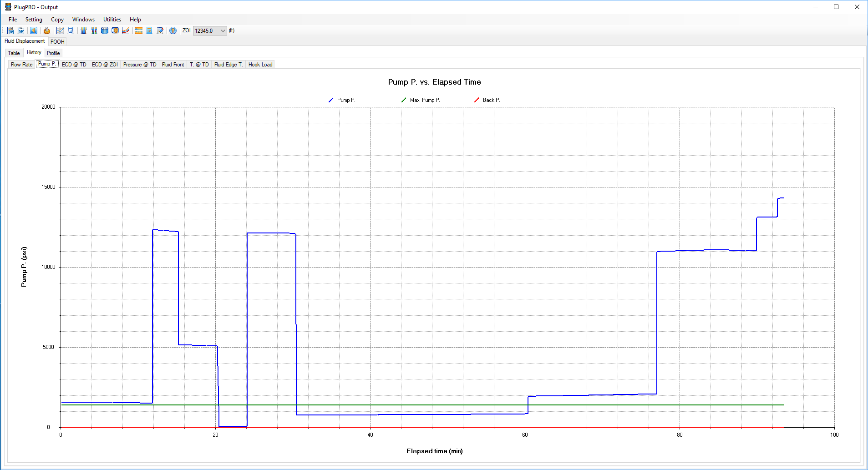This screenshot has height=470, width=868.
Task: Click the notepad with pencil icon
Action: coord(160,30)
